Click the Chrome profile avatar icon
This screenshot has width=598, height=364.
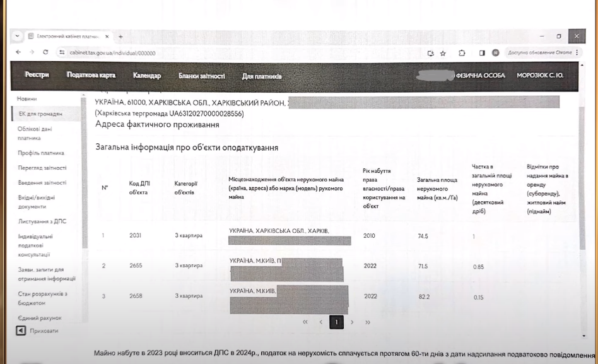coord(496,53)
